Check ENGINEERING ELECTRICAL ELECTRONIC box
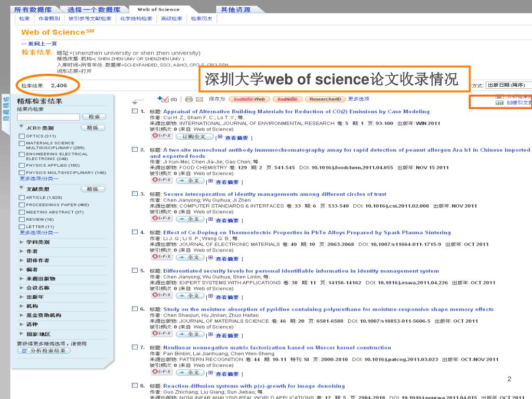 click(22, 154)
